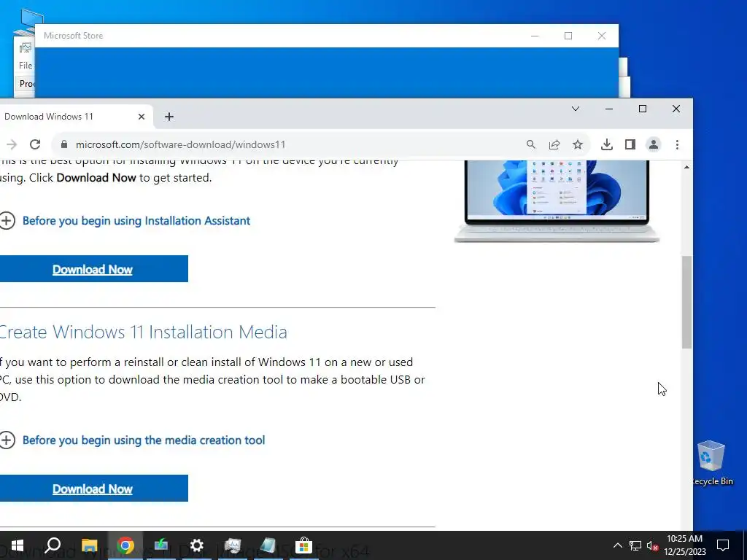Viewport: 747px width, 560px height.
Task: Click the address bar URL microsoft.com/software-download/windows11
Action: tap(180, 144)
